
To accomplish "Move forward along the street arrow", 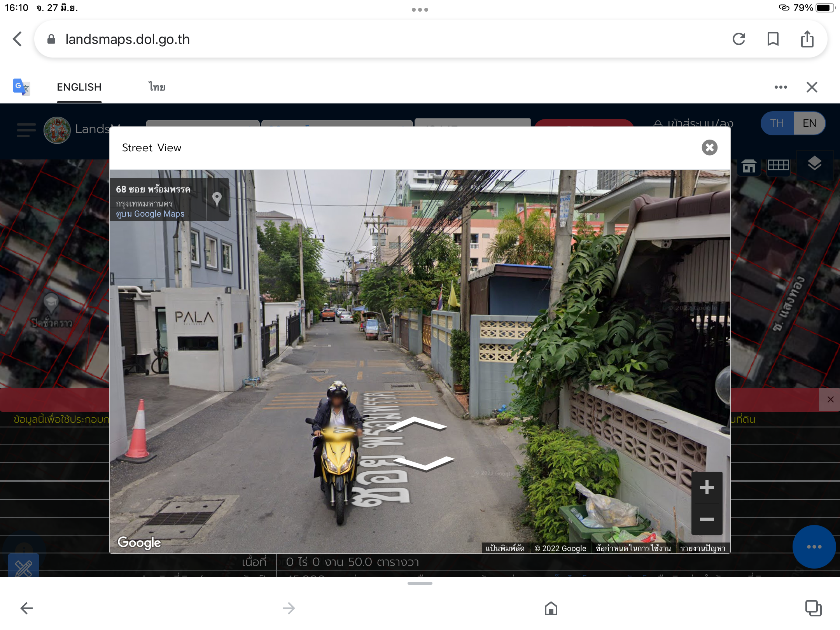I will [x=416, y=424].
